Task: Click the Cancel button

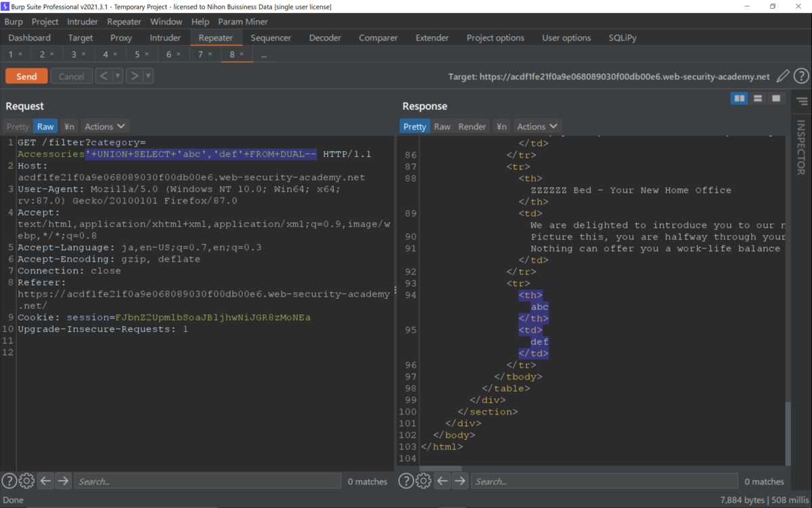Action: (72, 76)
